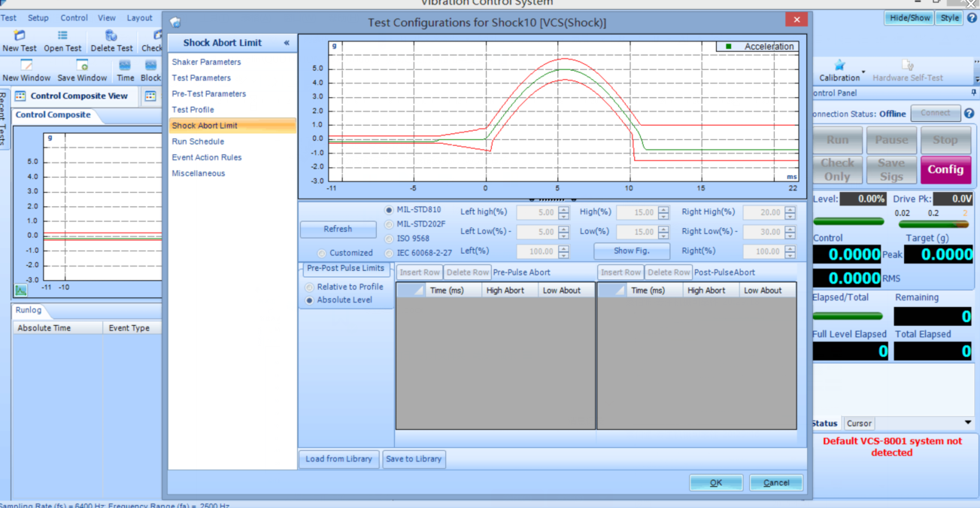Choose the ISO 9568 standard option
The width and height of the screenshot is (980, 508).
[389, 239]
